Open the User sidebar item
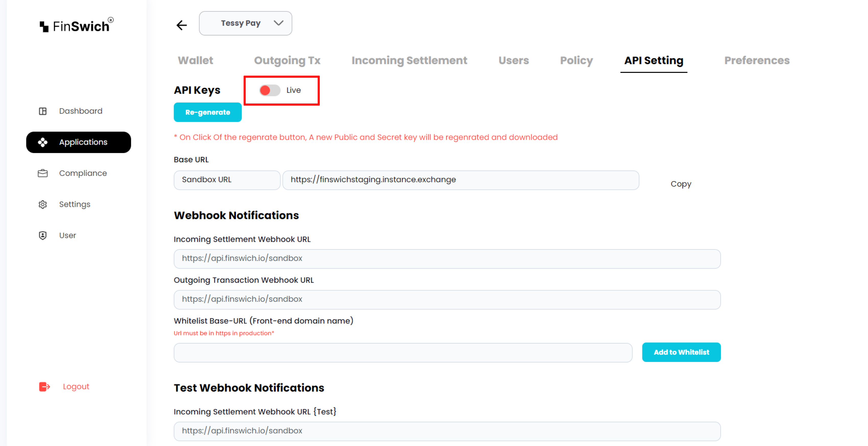 [x=67, y=235]
